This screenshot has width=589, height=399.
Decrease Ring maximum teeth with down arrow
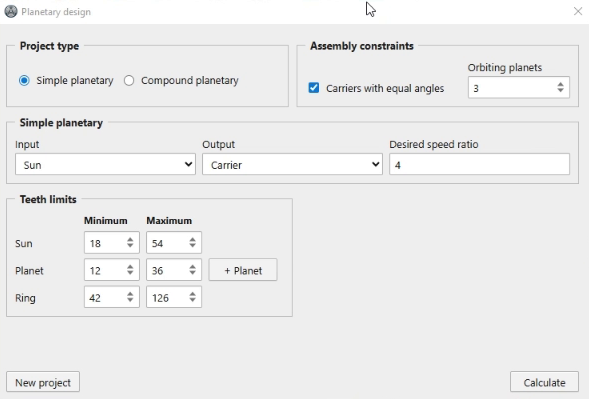[192, 300]
